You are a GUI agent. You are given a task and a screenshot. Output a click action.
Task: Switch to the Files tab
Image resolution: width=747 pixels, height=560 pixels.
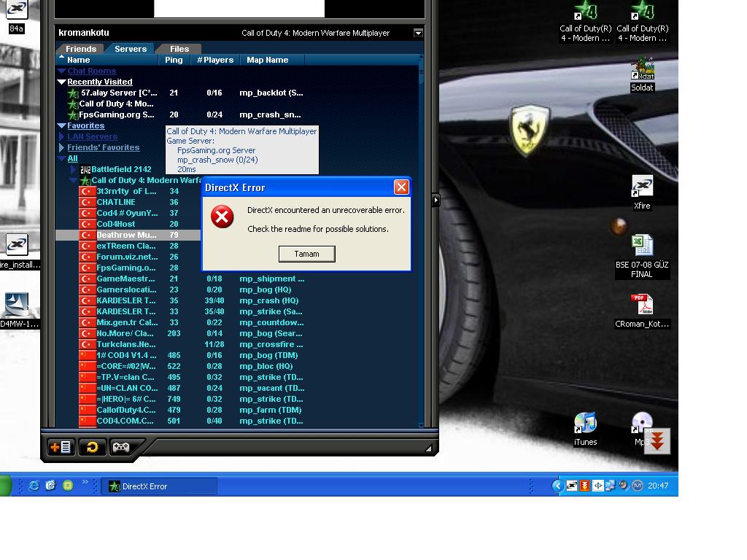(179, 49)
